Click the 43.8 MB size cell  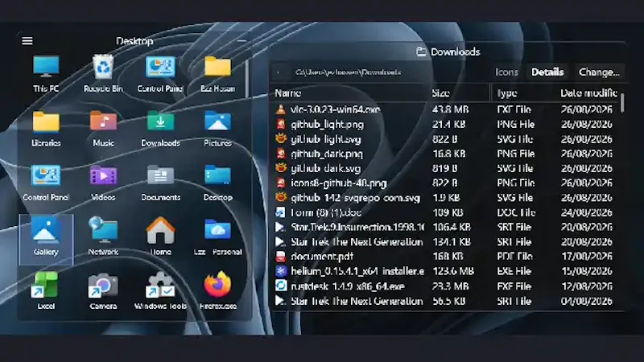click(x=451, y=109)
